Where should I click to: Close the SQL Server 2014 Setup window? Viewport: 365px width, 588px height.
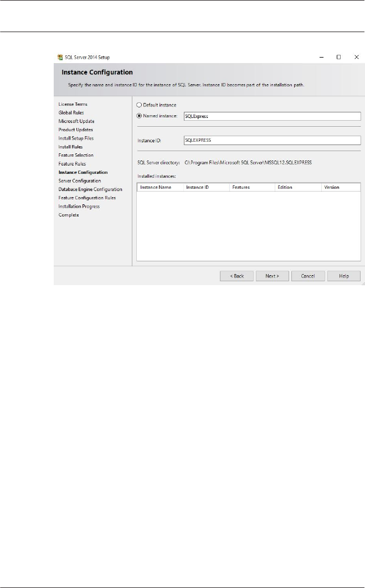(x=356, y=58)
